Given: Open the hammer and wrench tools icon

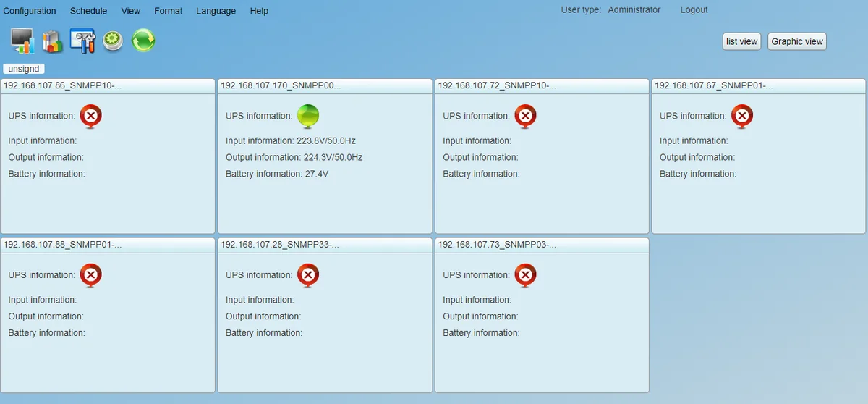Looking at the screenshot, I should point(82,41).
